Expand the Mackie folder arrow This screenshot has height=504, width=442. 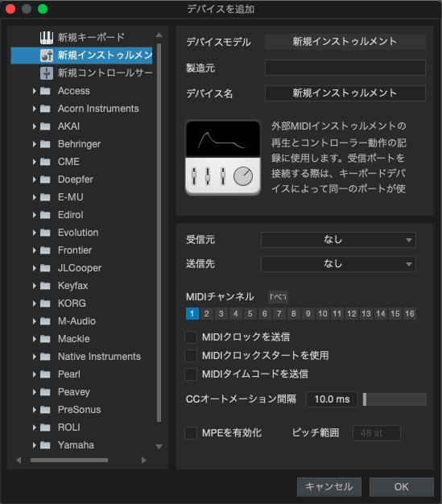[34, 338]
